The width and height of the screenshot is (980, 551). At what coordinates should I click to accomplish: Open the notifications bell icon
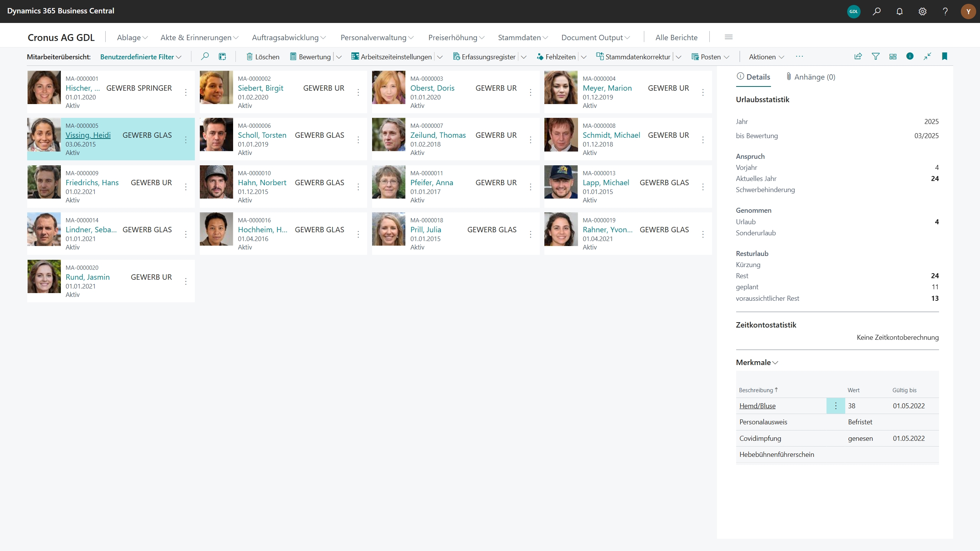point(900,11)
